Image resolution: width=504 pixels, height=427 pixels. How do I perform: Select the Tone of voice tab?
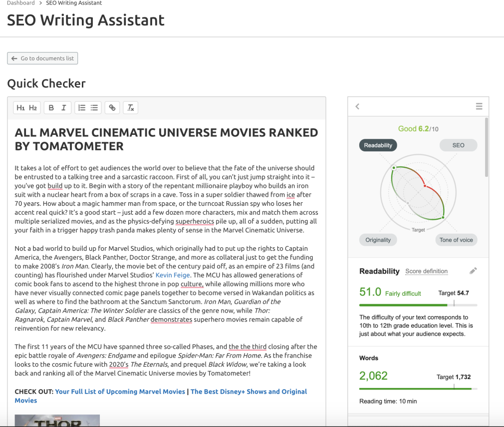pyautogui.click(x=456, y=240)
